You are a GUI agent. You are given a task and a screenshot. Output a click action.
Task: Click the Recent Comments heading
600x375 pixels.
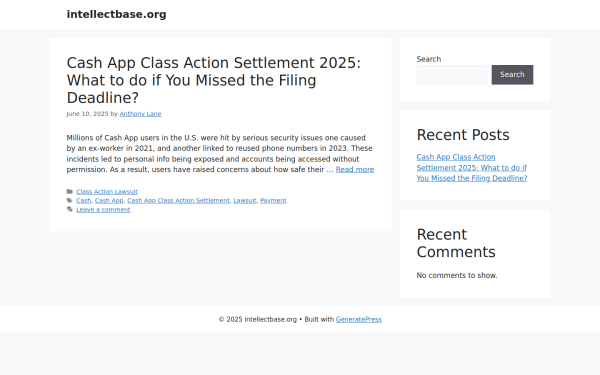(456, 243)
